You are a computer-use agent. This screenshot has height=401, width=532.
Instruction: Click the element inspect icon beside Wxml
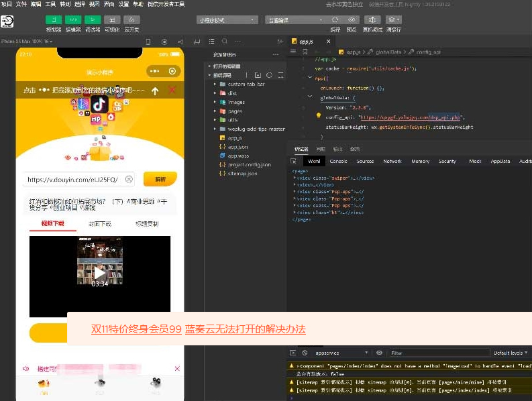tap(293, 161)
